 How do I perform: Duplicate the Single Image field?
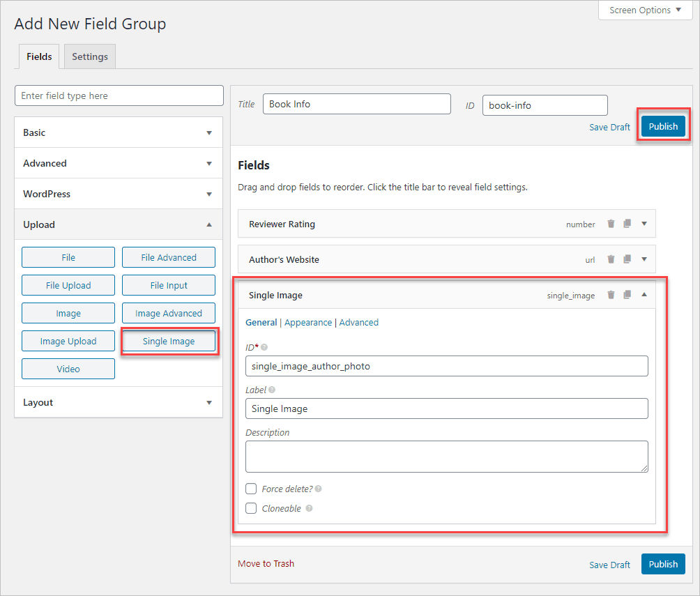coord(627,295)
